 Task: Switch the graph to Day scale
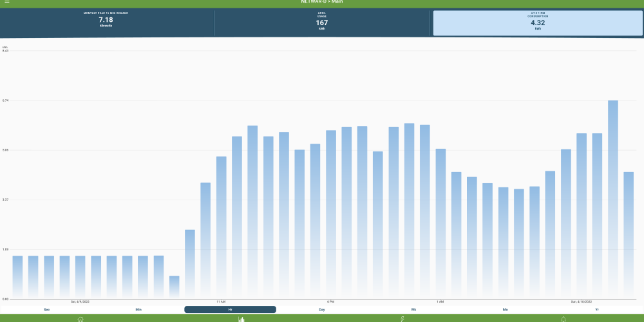point(321,310)
